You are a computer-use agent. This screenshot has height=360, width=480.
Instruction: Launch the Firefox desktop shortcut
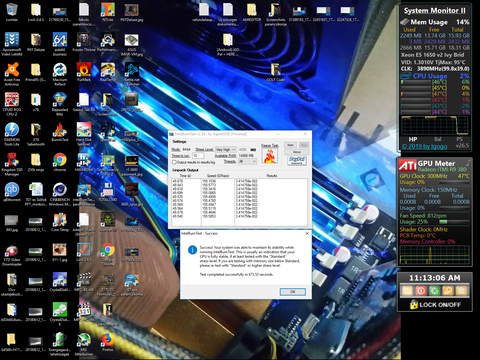coord(108,342)
